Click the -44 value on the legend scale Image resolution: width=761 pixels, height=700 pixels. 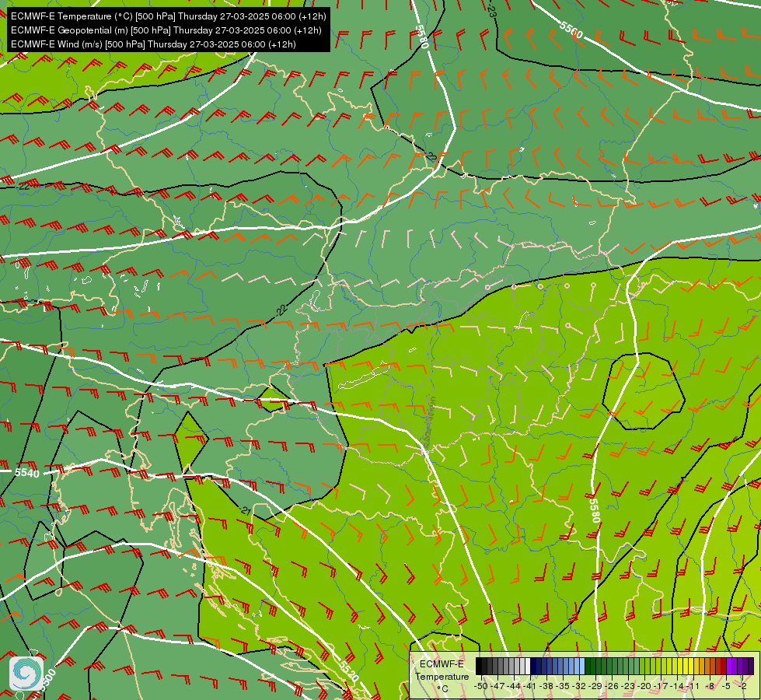tap(514, 686)
